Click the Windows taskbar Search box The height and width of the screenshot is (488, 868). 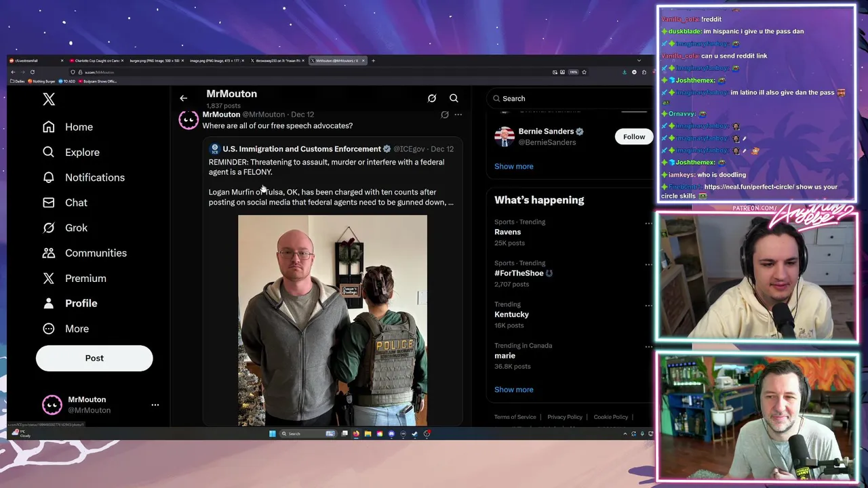coord(308,434)
